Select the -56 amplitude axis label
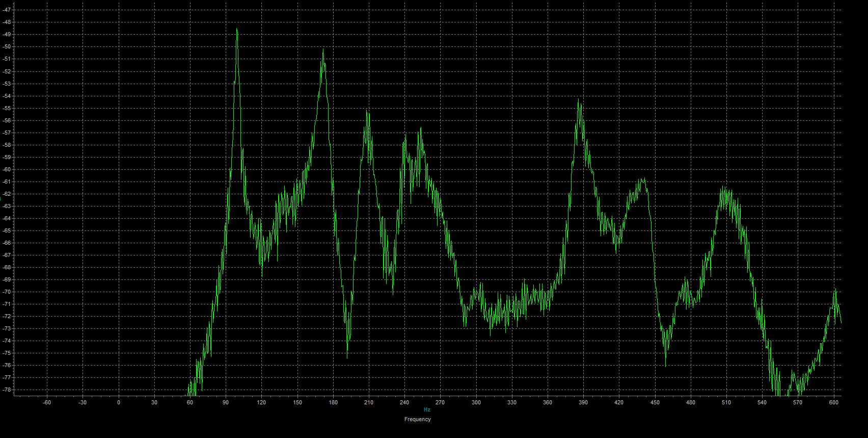Image resolution: width=868 pixels, height=438 pixels. [7, 120]
